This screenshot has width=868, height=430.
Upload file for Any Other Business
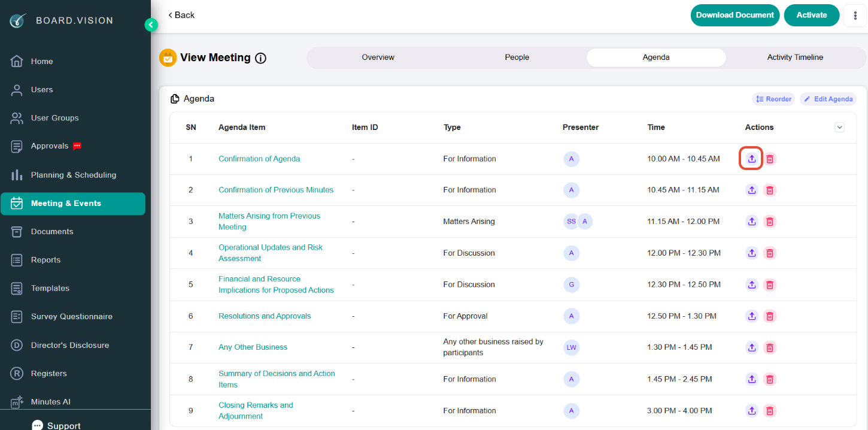click(x=752, y=347)
